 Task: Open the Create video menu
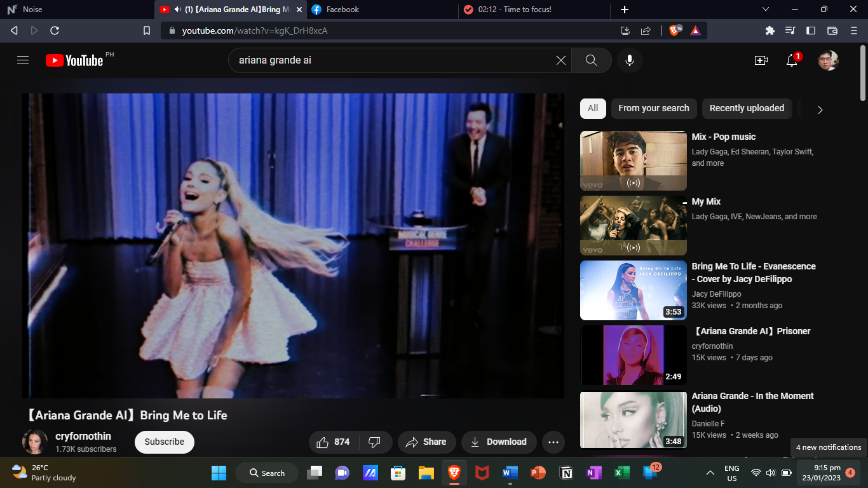point(761,60)
